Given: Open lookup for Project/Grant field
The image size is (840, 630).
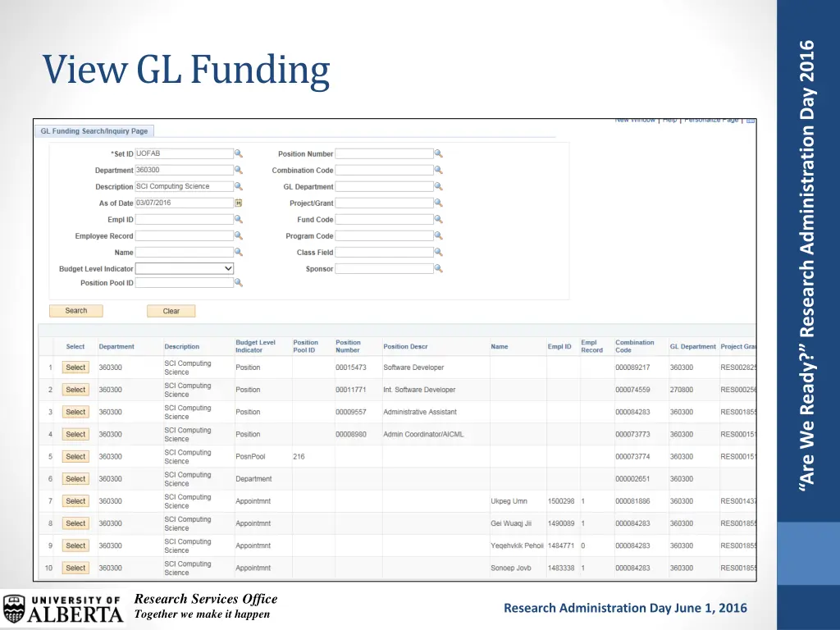Looking at the screenshot, I should click(438, 203).
